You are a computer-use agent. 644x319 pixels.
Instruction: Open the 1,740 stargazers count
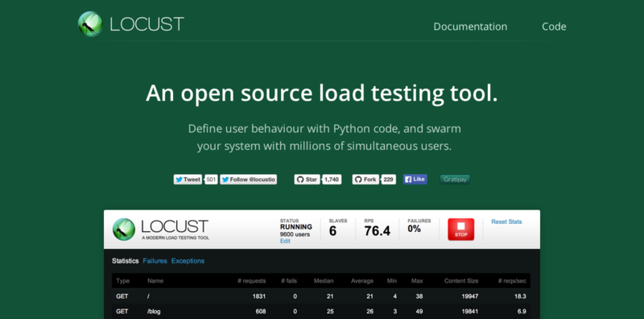coord(332,180)
